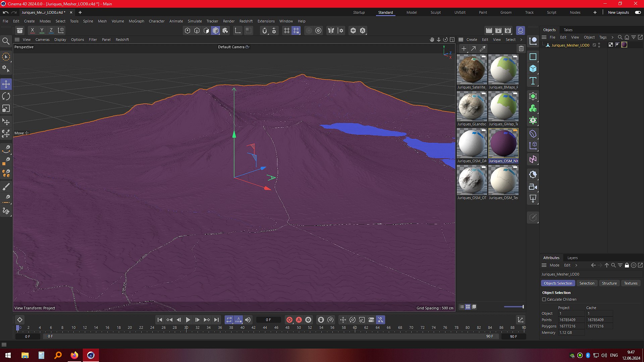Adjust material thumbnail size slider
The height and width of the screenshot is (362, 644).
tap(514, 307)
